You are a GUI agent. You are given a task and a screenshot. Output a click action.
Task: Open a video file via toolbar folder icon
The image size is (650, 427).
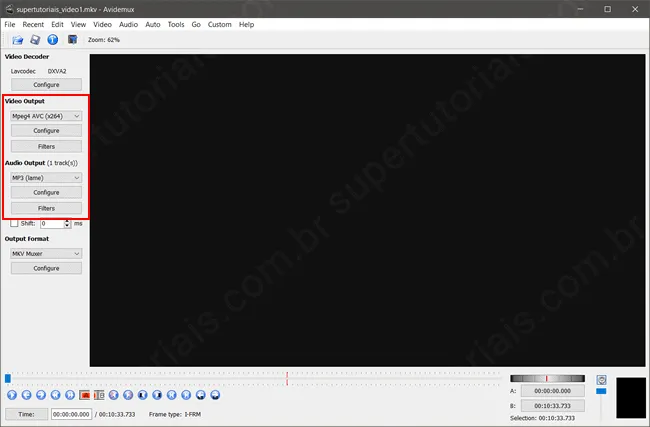[x=17, y=40]
